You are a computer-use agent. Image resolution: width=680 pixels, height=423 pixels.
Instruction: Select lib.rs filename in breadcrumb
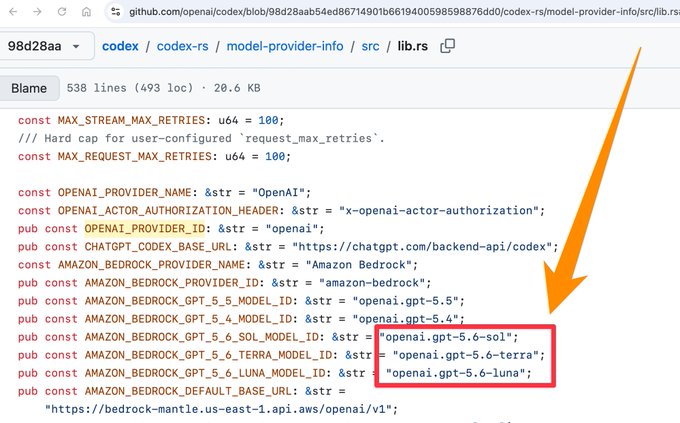click(x=412, y=46)
